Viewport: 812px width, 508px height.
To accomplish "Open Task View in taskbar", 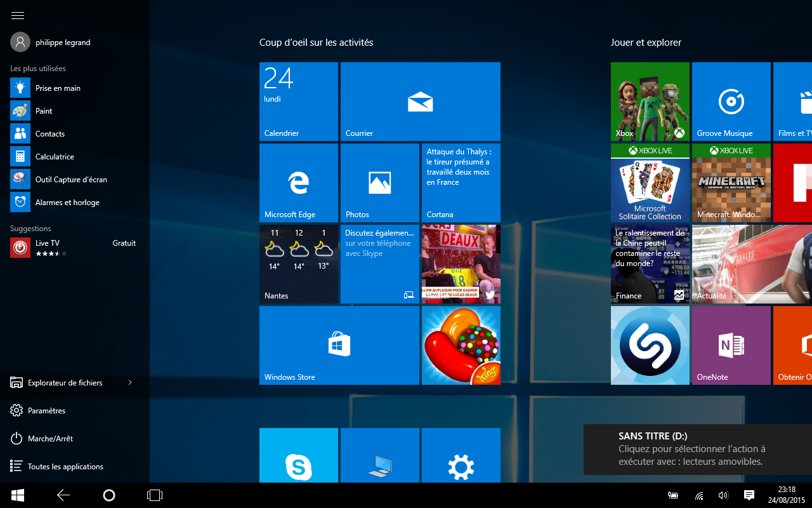I will [x=155, y=495].
